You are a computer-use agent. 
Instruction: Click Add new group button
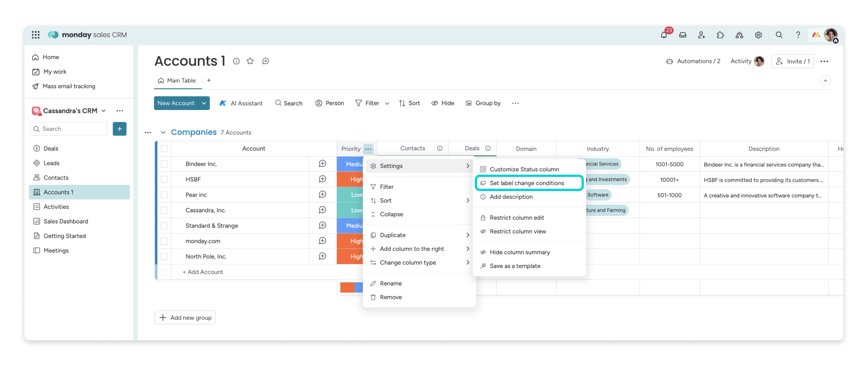(185, 318)
